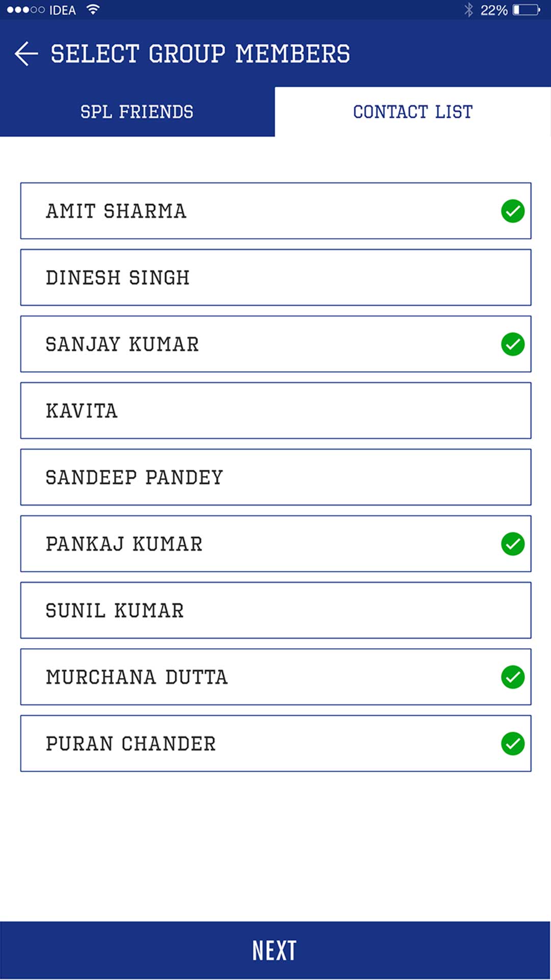Screen dimensions: 551x980
Task: Remove Murchana Dutta's green checkmark
Action: (513, 677)
